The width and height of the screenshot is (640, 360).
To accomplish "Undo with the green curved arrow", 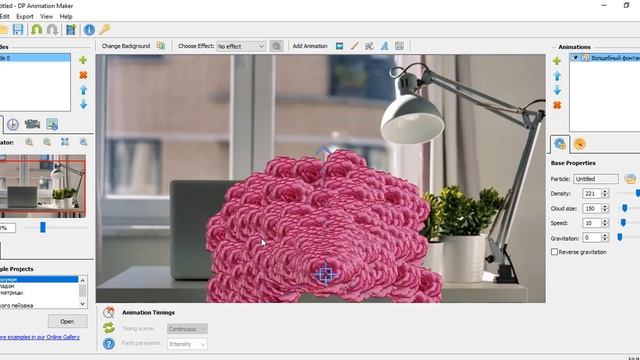I will point(36,29).
